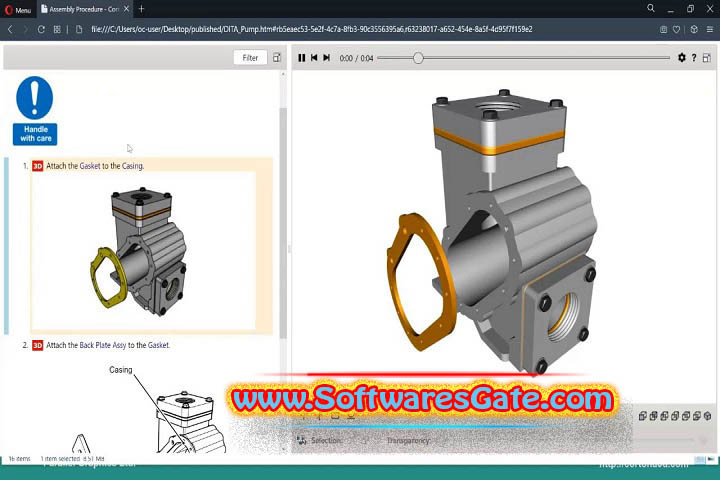Screen dimensions: 720x480
Task: Open the extensions cube icon
Action: click(x=694, y=29)
